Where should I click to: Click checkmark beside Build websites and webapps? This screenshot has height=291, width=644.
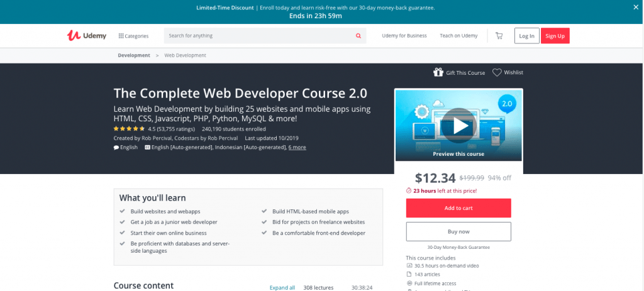(122, 211)
